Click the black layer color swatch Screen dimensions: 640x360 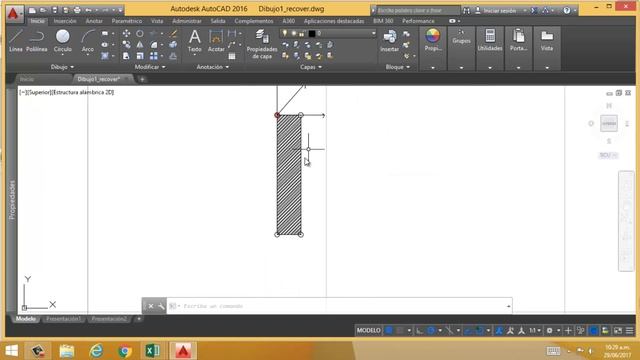(312, 33)
